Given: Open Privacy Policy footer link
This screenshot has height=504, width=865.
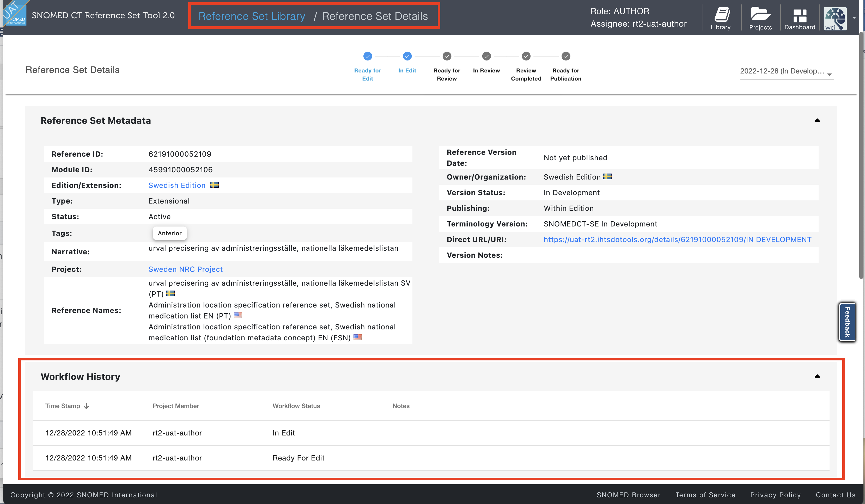Looking at the screenshot, I should tap(775, 495).
